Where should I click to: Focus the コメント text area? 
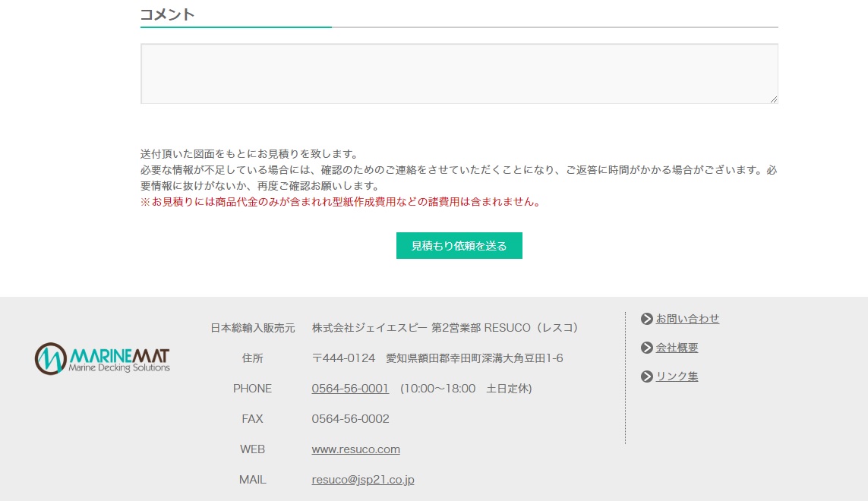coord(459,74)
